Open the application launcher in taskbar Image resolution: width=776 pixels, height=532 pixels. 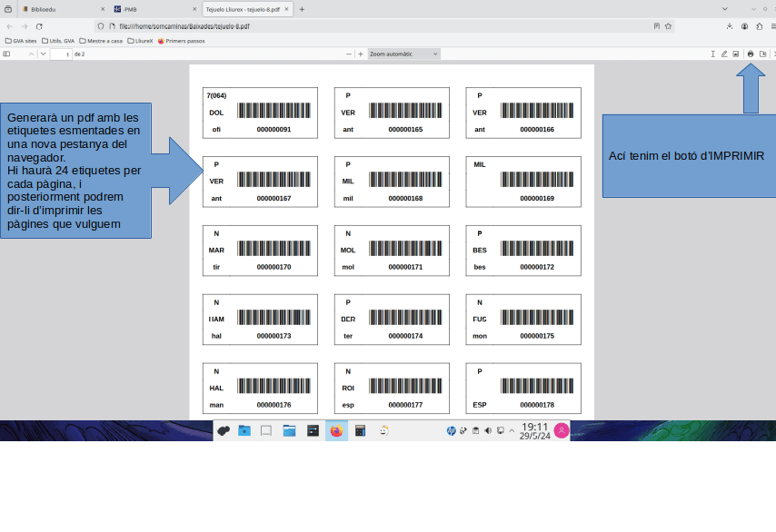pos(224,430)
